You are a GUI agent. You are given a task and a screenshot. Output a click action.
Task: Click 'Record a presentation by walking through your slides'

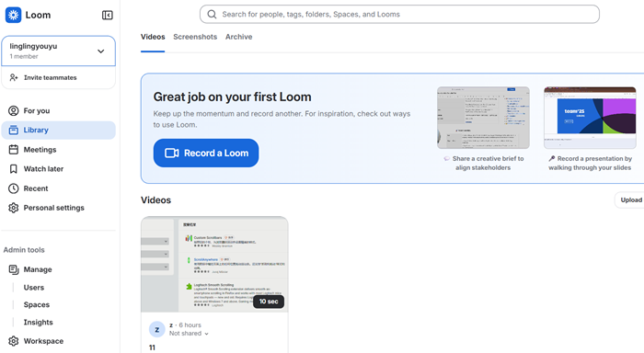[590, 163]
